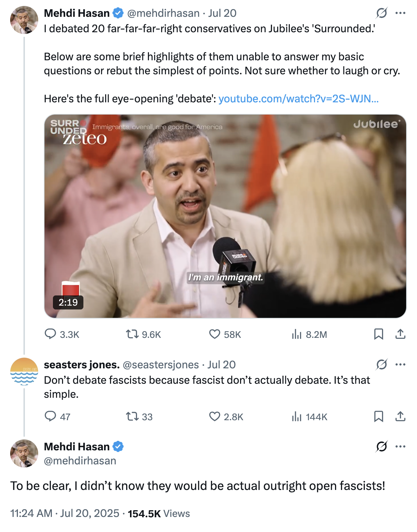Share the original debate tweet
The width and height of the screenshot is (417, 532).
400,334
